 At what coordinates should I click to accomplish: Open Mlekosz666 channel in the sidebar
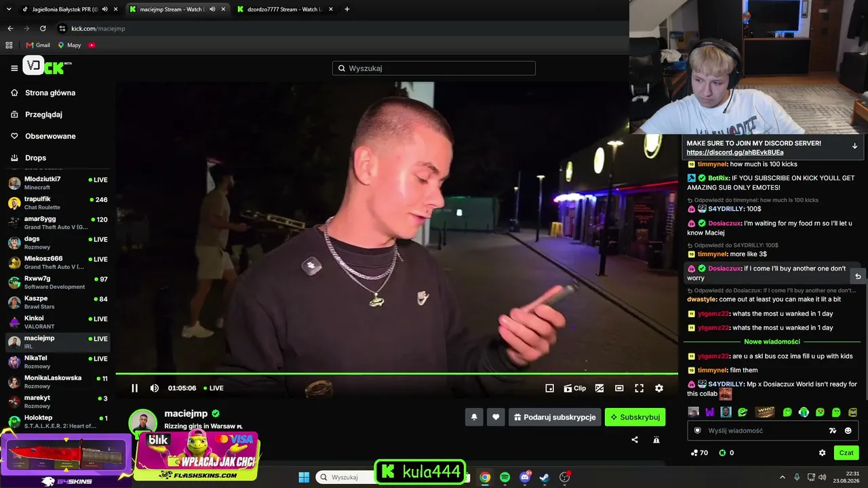[58, 262]
